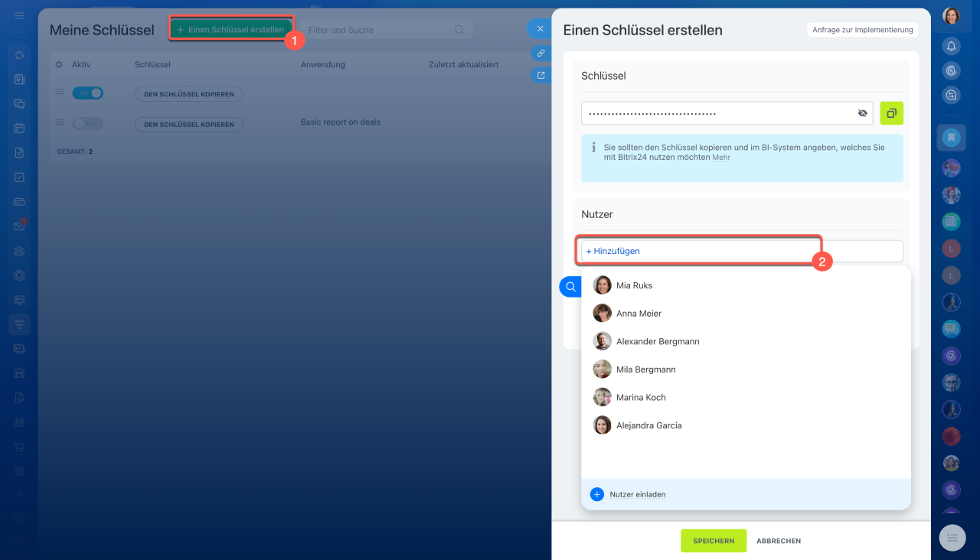Open the shopping cart icon in left sidebar
Screen dimensions: 980x560
[x=19, y=447]
